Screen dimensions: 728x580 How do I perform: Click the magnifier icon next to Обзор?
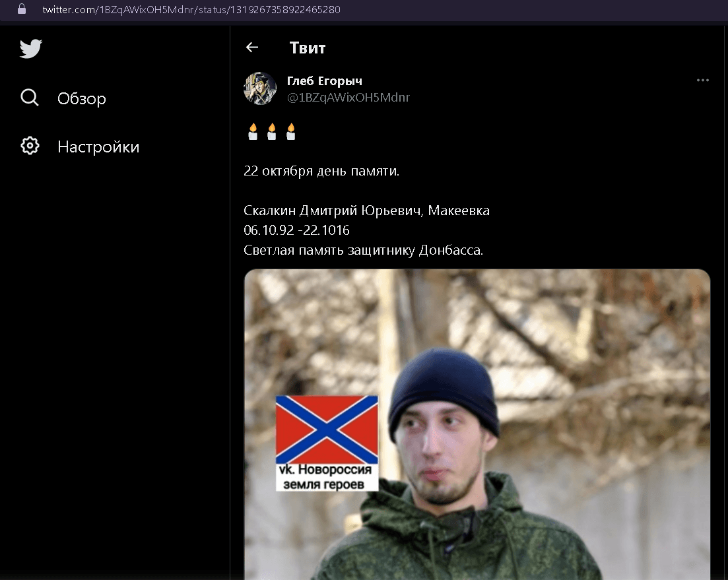pyautogui.click(x=30, y=98)
